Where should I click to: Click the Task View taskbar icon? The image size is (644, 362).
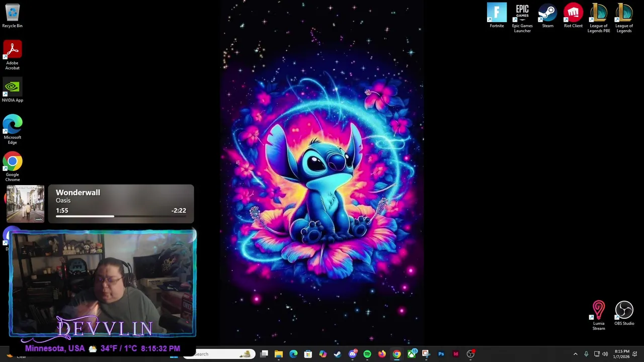click(x=264, y=354)
